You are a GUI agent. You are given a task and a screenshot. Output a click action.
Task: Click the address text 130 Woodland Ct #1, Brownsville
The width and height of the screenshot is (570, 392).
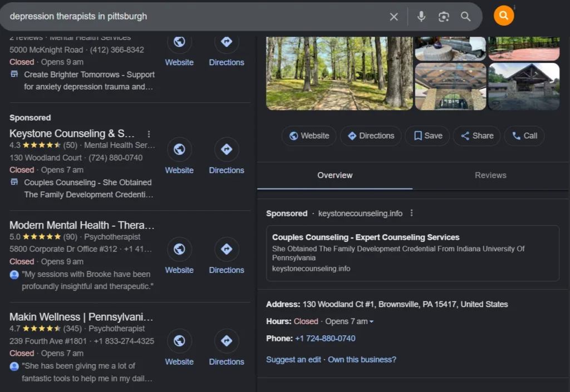point(405,304)
